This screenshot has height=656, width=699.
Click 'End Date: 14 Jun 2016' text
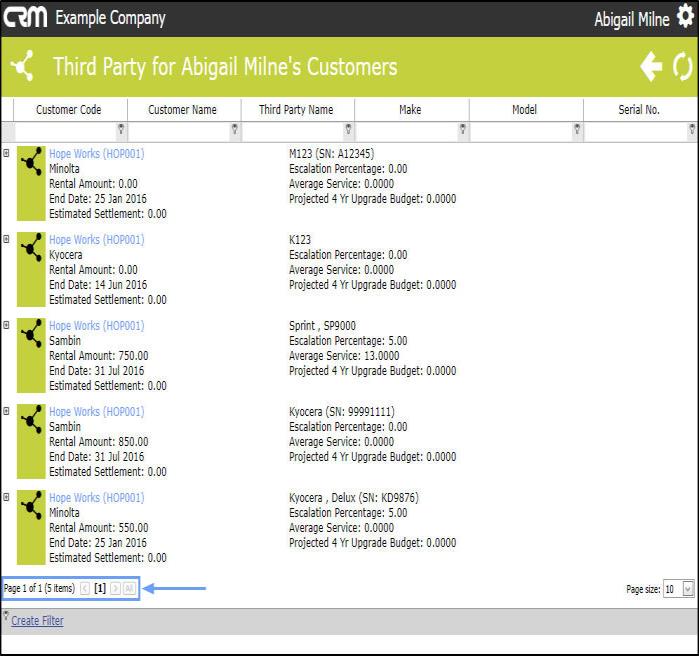[x=98, y=285]
